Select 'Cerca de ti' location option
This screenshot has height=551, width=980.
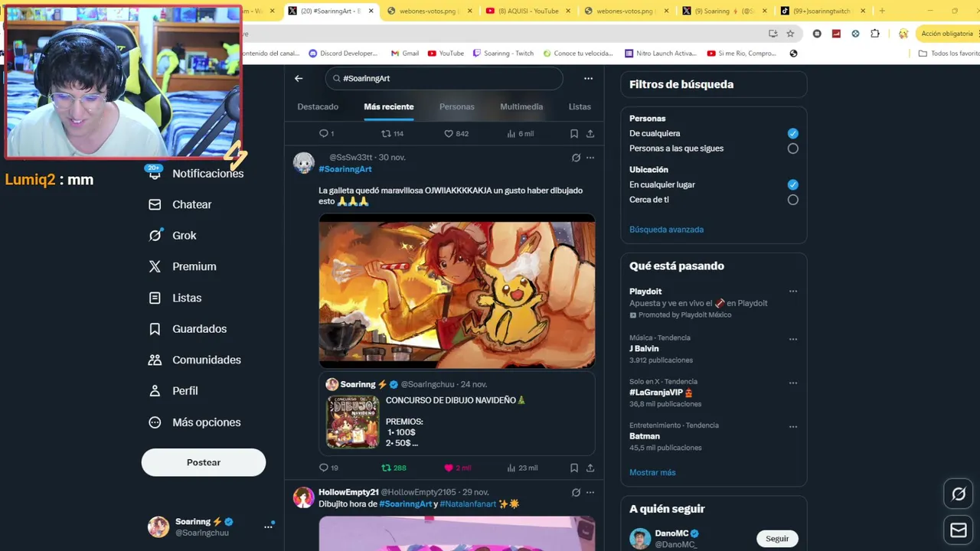tap(792, 200)
